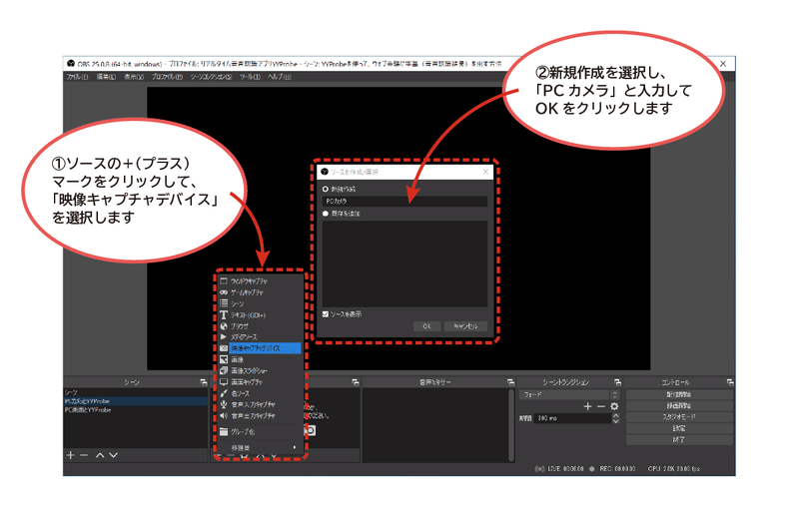Image resolution: width=799 pixels, height=532 pixels.
Task: Click the brush icon for Color Source
Action: click(224, 393)
